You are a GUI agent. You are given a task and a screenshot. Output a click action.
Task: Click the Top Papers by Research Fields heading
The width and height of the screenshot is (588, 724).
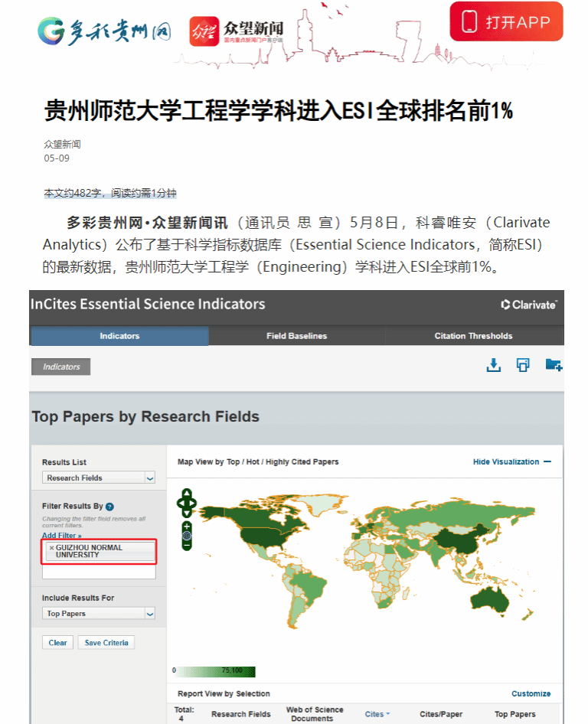pyautogui.click(x=145, y=416)
